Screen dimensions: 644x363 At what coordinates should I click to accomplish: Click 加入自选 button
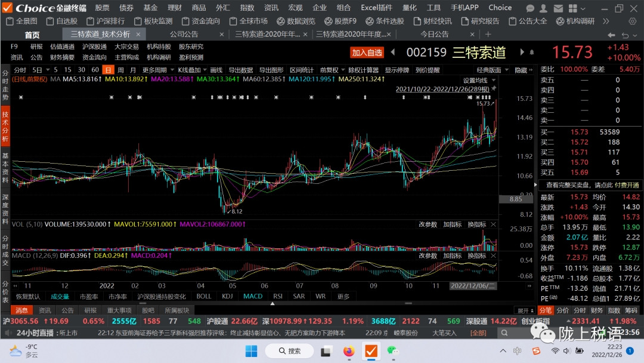pos(367,52)
